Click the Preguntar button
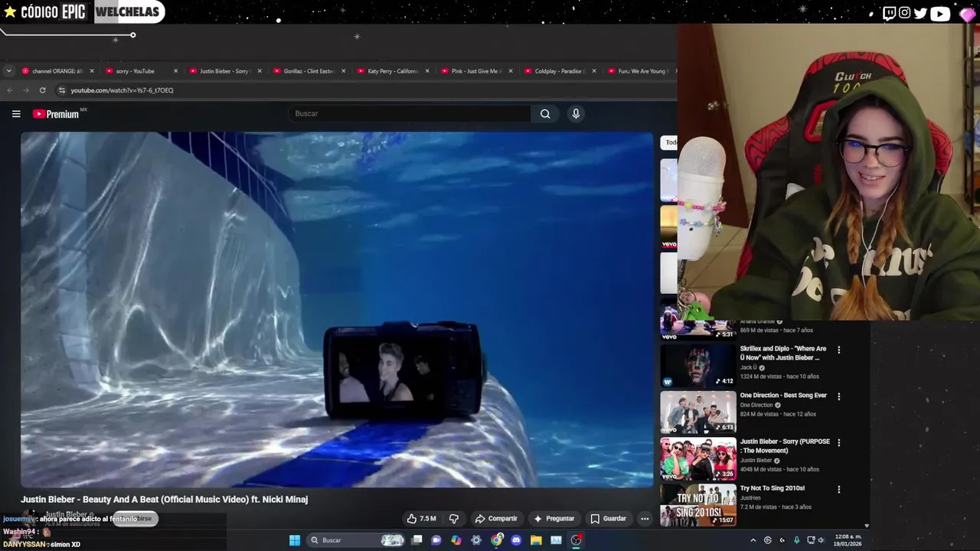Viewport: 980px width, 551px height. pos(554,519)
